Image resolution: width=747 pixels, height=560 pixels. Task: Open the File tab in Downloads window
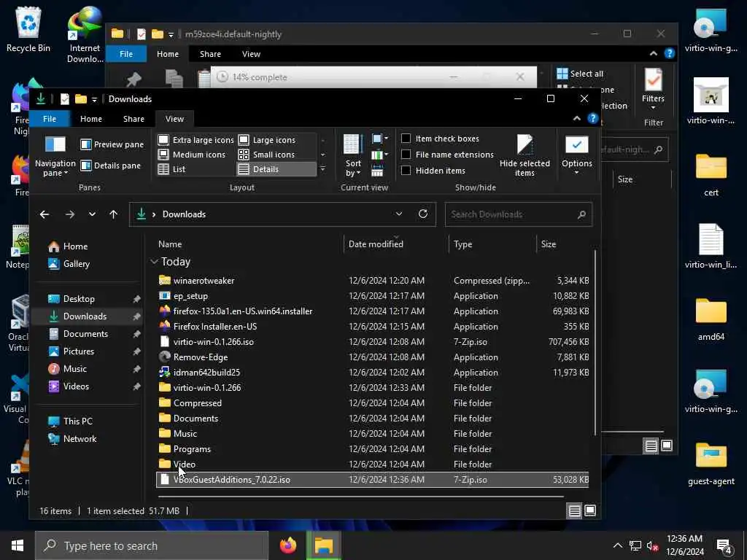[x=50, y=119]
